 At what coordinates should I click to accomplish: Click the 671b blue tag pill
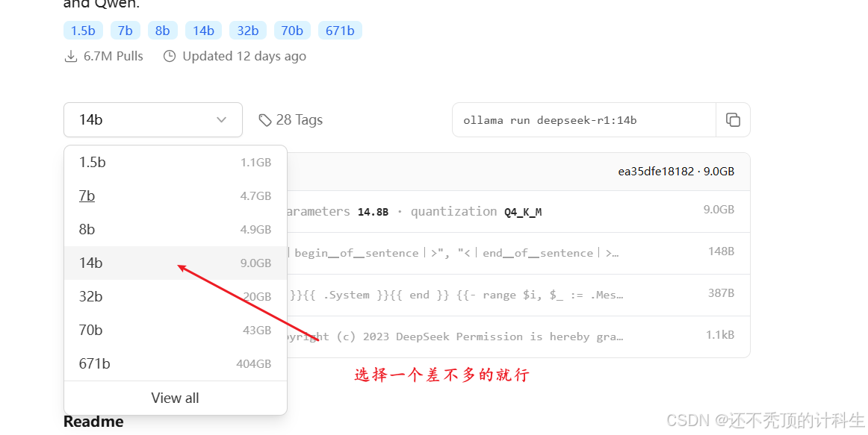point(340,31)
